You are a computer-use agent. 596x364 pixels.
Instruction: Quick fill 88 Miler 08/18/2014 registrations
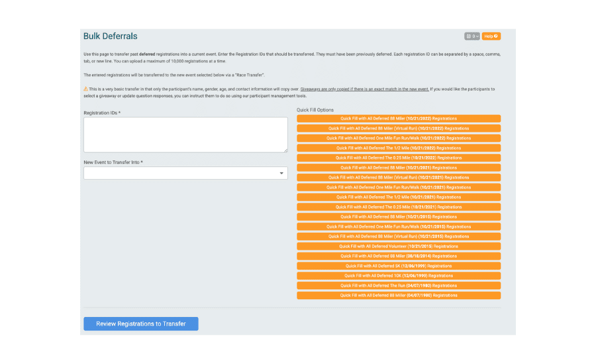point(399,256)
